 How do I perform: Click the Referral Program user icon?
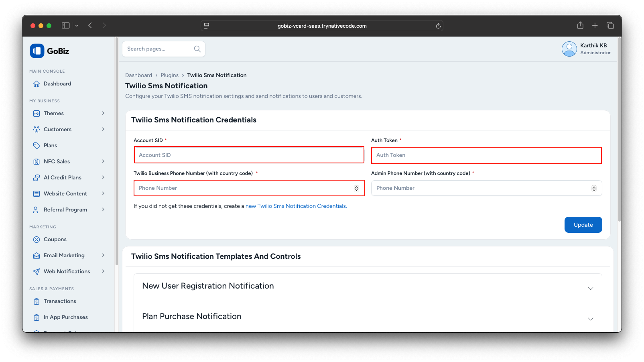coord(36,210)
